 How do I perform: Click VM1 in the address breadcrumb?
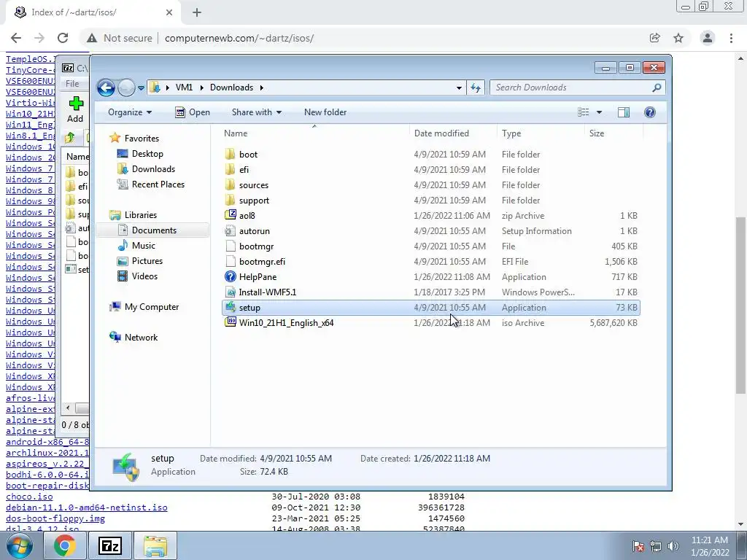[184, 87]
